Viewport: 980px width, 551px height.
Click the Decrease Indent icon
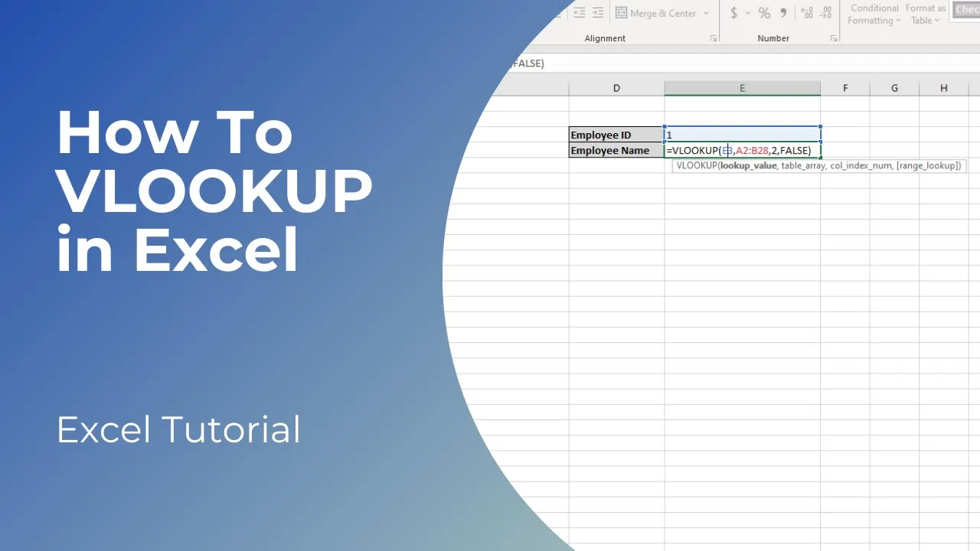click(580, 13)
